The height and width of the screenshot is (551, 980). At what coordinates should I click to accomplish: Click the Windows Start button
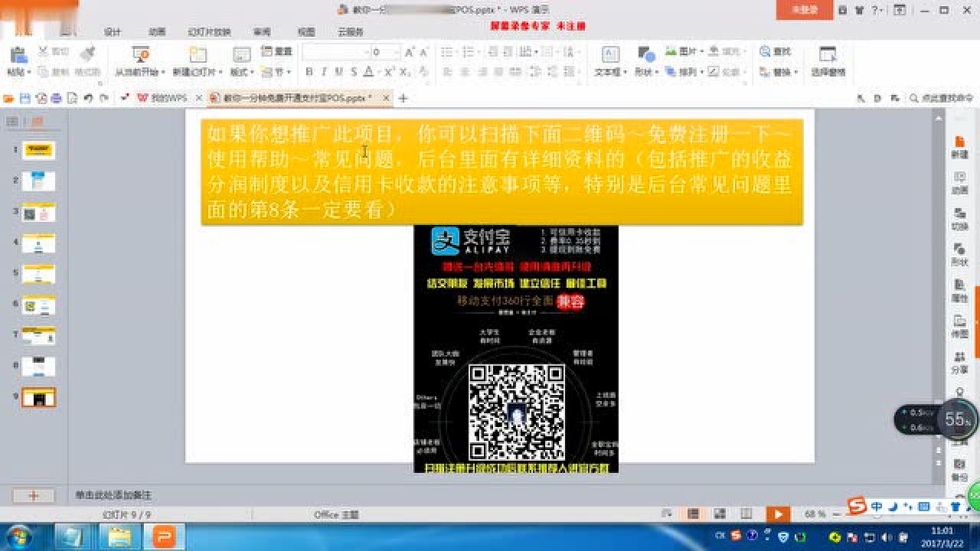[x=18, y=536]
